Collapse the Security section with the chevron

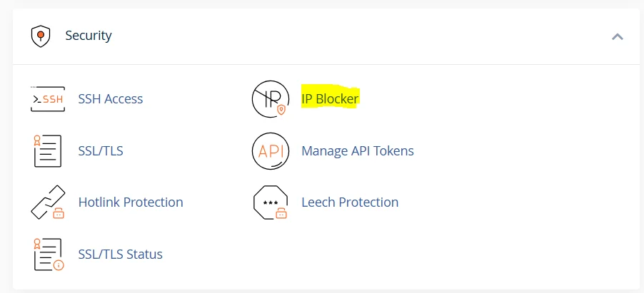[618, 36]
